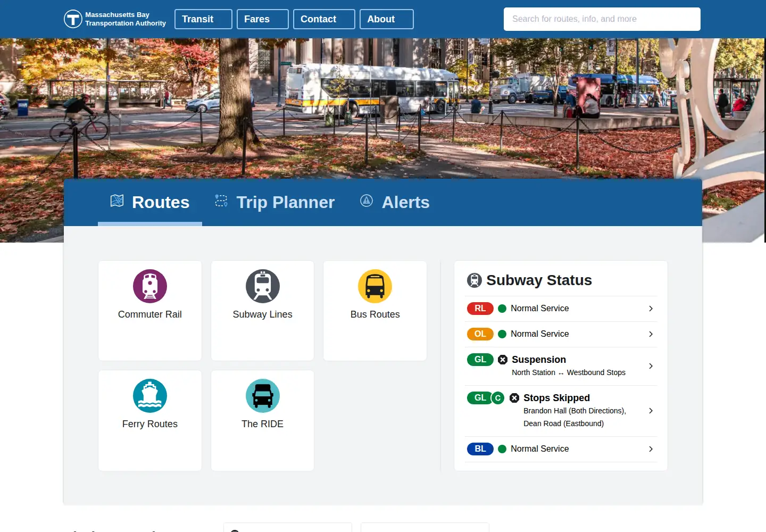Click the Trip Planner route icon
Viewport: 766px width, 532px height.
[221, 201]
